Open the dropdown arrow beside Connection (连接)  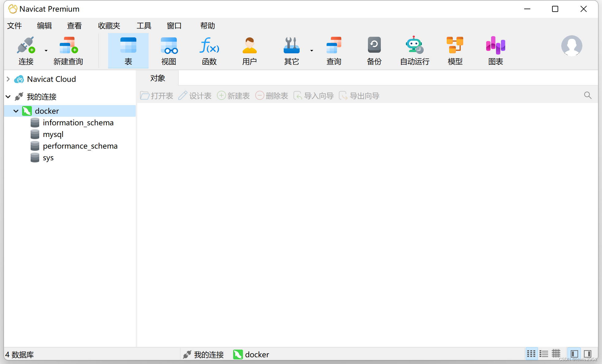pos(46,51)
